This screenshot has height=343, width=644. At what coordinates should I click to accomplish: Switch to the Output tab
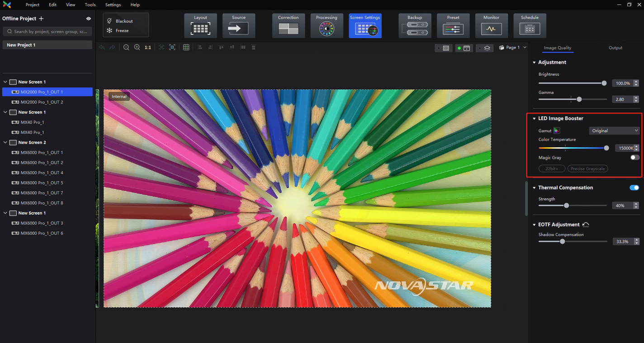point(615,48)
